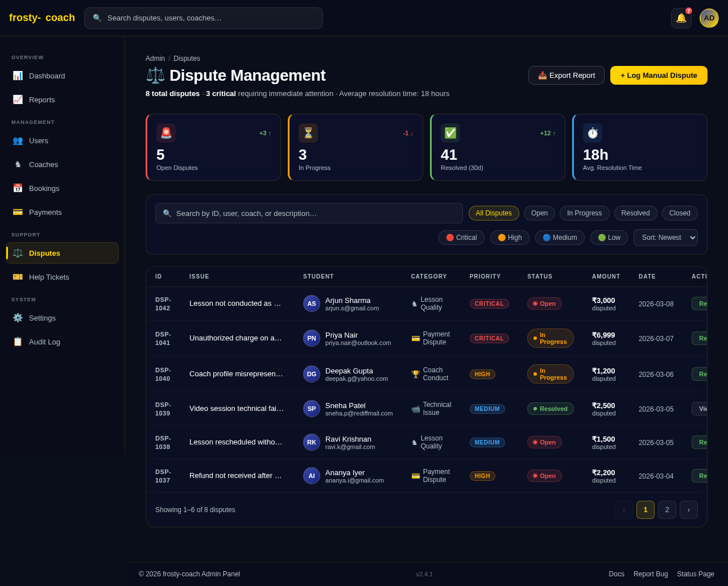Click the Status column header
The image size is (728, 586).
click(540, 277)
